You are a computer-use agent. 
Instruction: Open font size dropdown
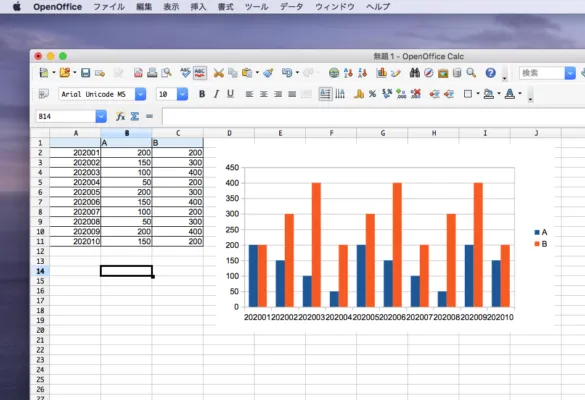tap(182, 94)
